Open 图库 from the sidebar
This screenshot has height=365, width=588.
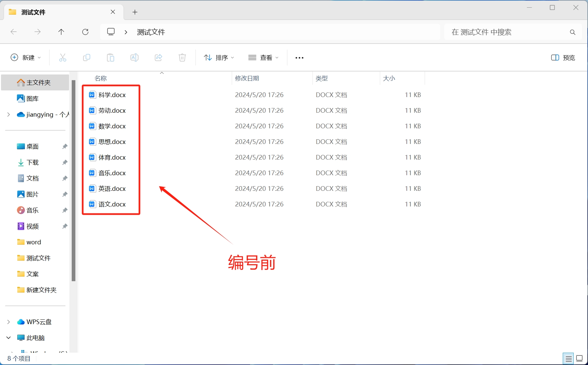click(32, 98)
